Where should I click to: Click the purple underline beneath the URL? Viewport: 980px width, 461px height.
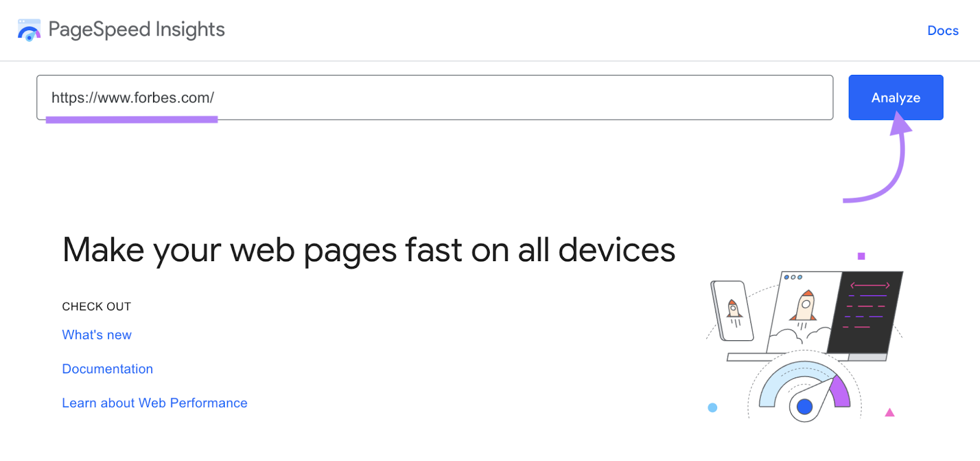(132, 119)
